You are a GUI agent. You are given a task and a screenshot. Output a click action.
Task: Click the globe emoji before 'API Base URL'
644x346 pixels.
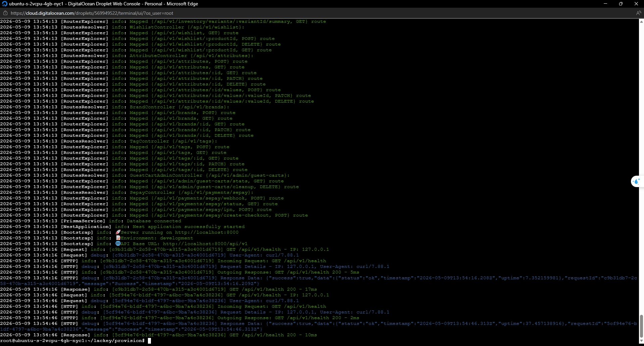click(x=118, y=244)
